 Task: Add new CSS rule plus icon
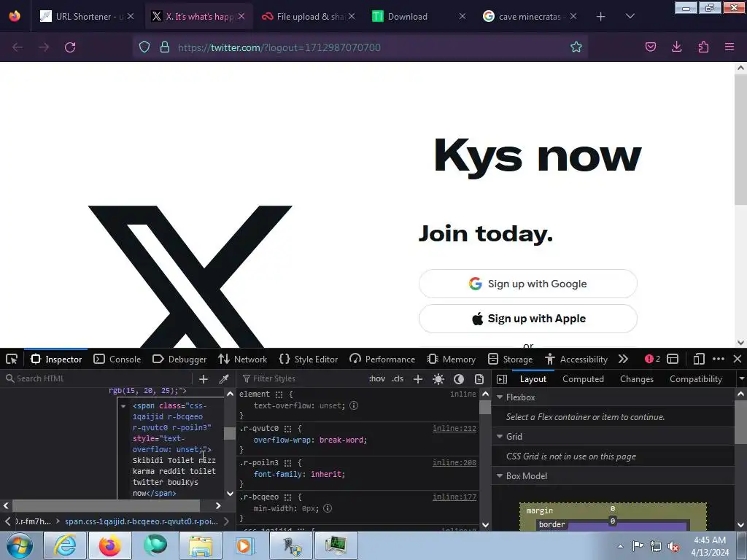tap(418, 378)
